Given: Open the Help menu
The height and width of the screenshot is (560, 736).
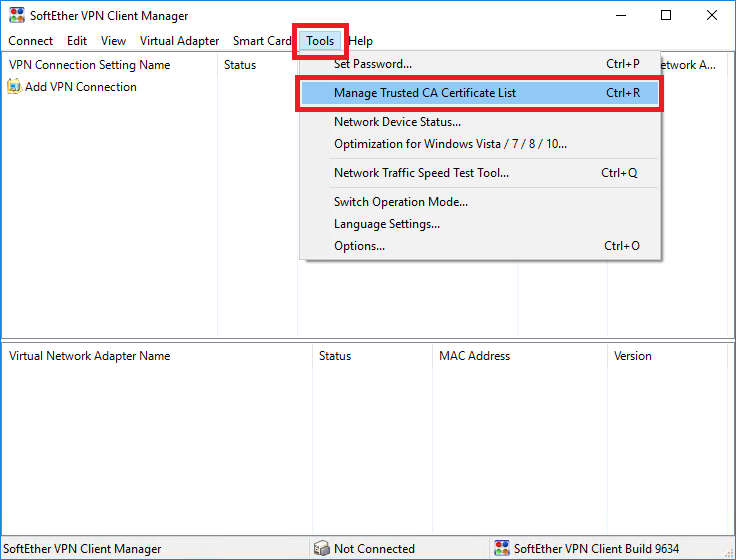Looking at the screenshot, I should tap(360, 41).
